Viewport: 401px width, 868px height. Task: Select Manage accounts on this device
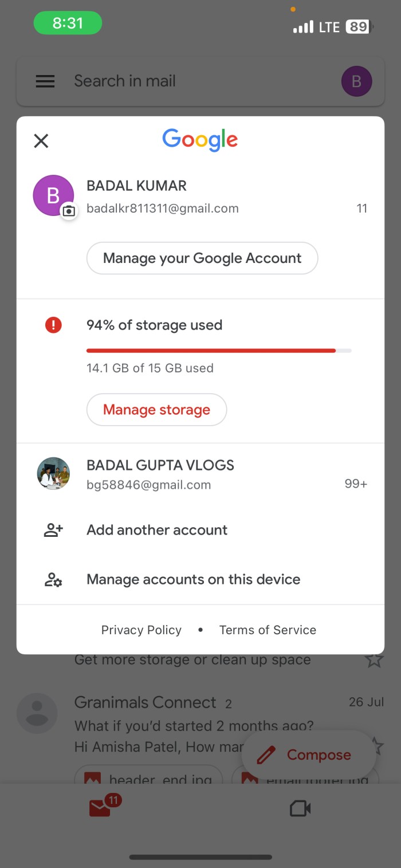[193, 580]
